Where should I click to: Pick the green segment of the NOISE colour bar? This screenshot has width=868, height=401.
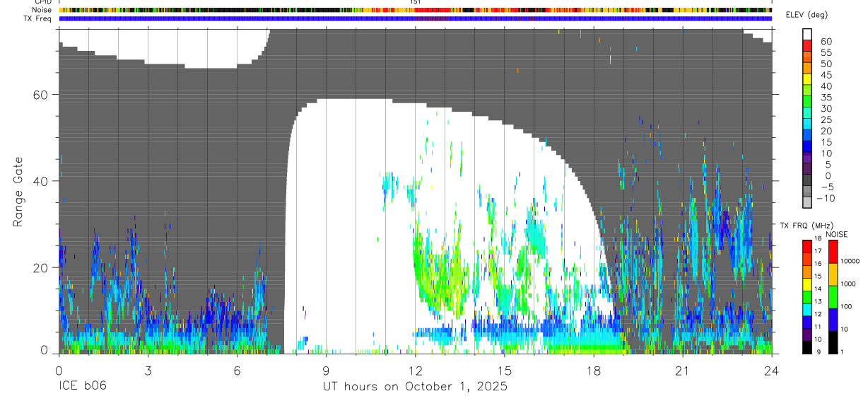click(833, 296)
